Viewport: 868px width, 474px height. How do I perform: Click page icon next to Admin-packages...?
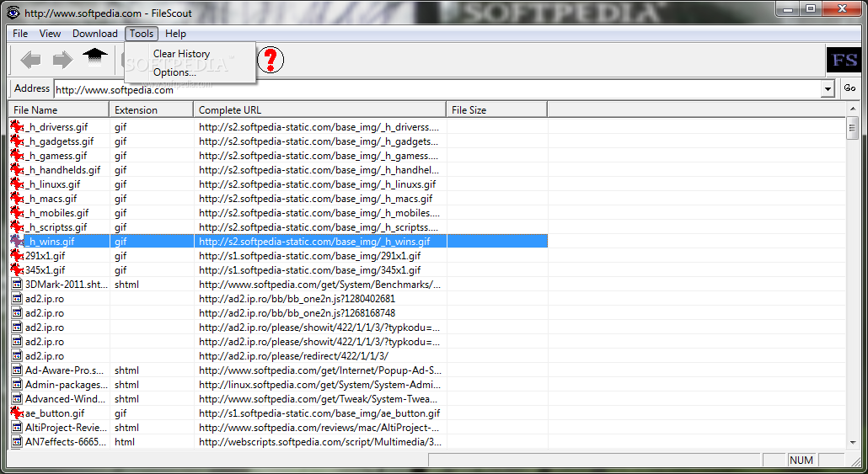coord(17,385)
